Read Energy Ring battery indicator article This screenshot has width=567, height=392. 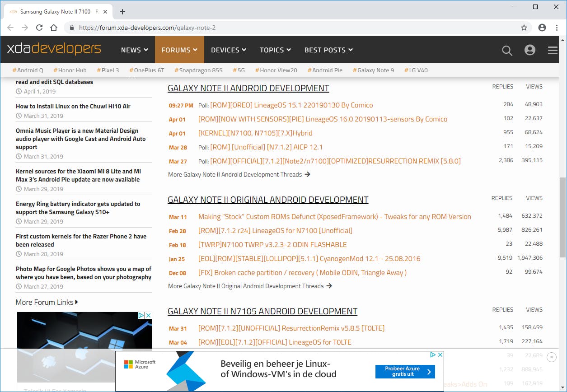tap(78, 208)
